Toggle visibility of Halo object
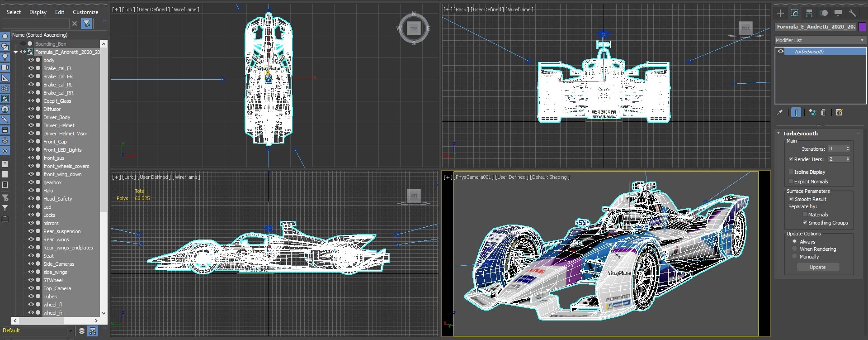The width and height of the screenshot is (868, 340). [31, 191]
